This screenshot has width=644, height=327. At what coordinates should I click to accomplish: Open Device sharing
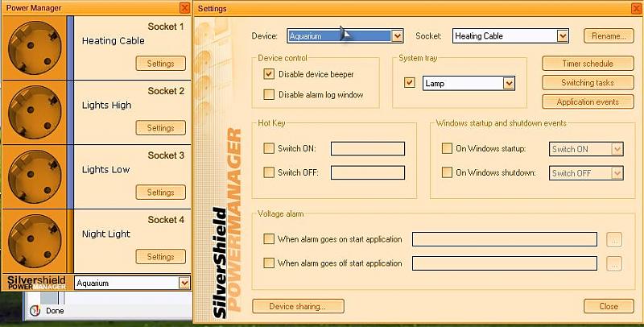tap(298, 306)
